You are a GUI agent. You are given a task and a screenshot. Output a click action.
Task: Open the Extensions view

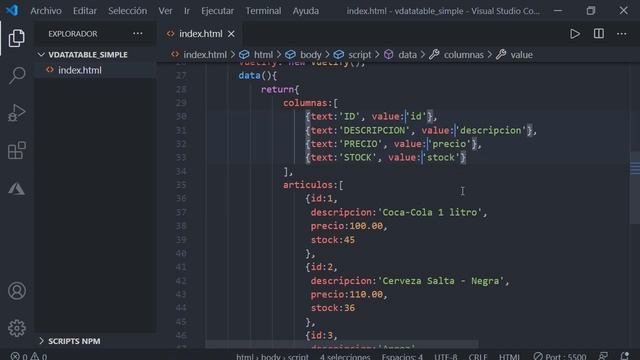click(x=17, y=150)
